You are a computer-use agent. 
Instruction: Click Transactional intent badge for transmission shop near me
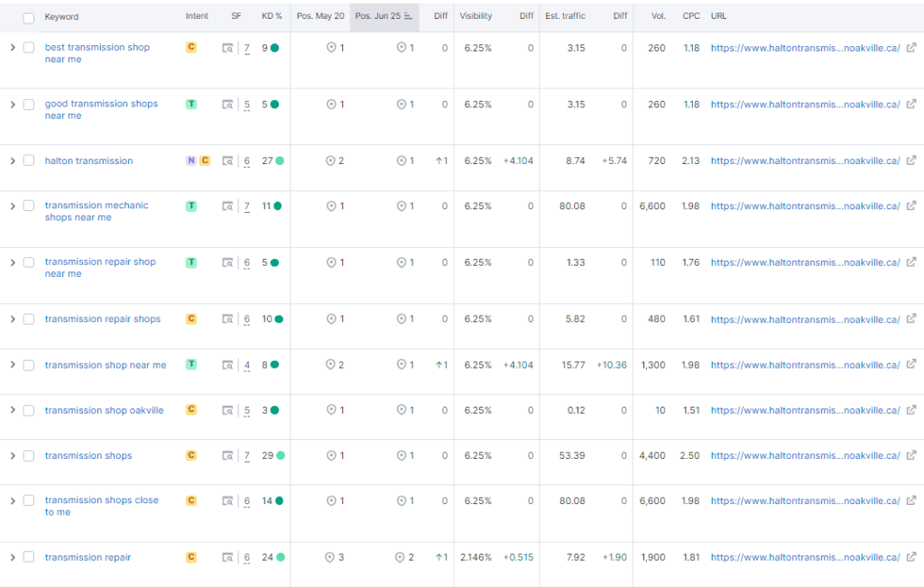coord(190,364)
